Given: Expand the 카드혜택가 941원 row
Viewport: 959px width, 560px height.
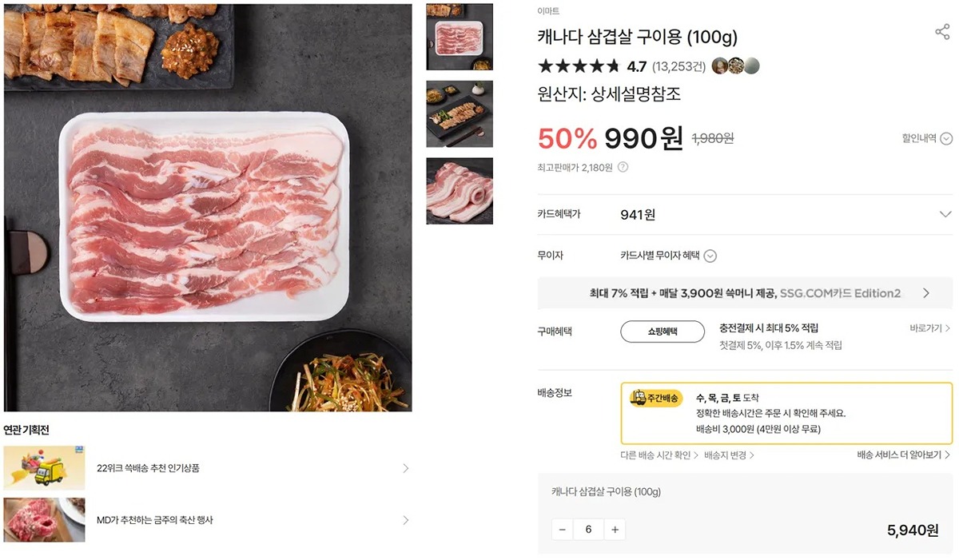Looking at the screenshot, I should (x=945, y=214).
